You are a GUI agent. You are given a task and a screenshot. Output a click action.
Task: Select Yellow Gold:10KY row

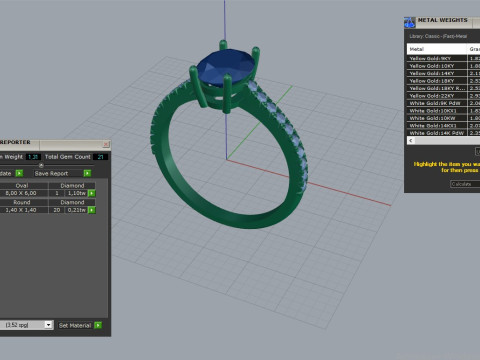point(437,66)
